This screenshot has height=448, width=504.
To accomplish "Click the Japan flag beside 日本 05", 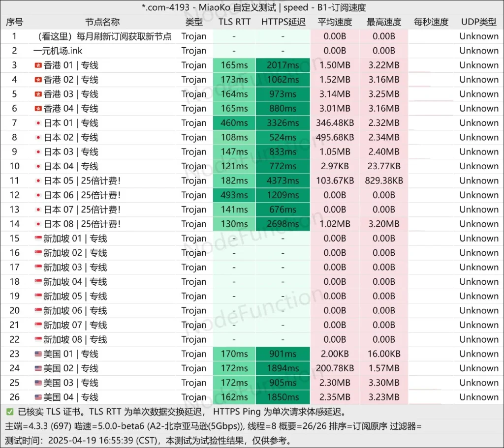I will point(38,181).
